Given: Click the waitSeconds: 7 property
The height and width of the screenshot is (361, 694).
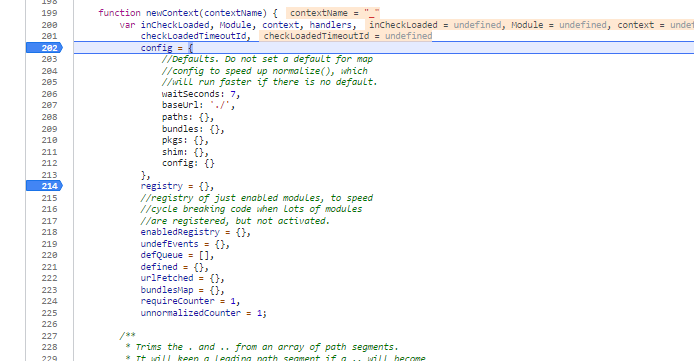Looking at the screenshot, I should tap(200, 94).
